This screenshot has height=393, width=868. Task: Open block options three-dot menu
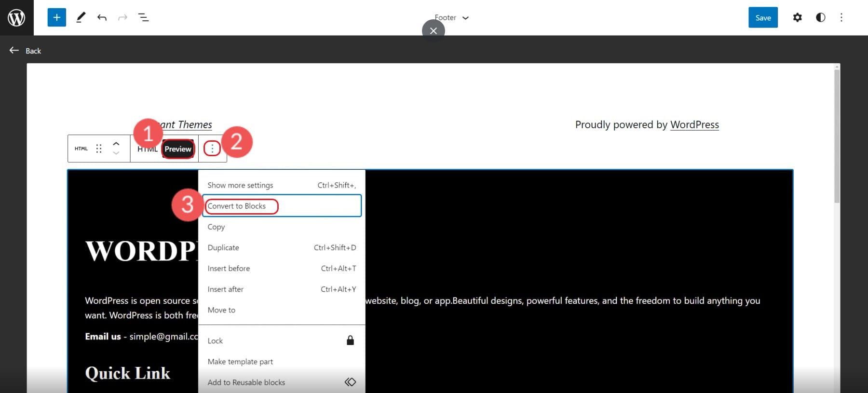(212, 149)
